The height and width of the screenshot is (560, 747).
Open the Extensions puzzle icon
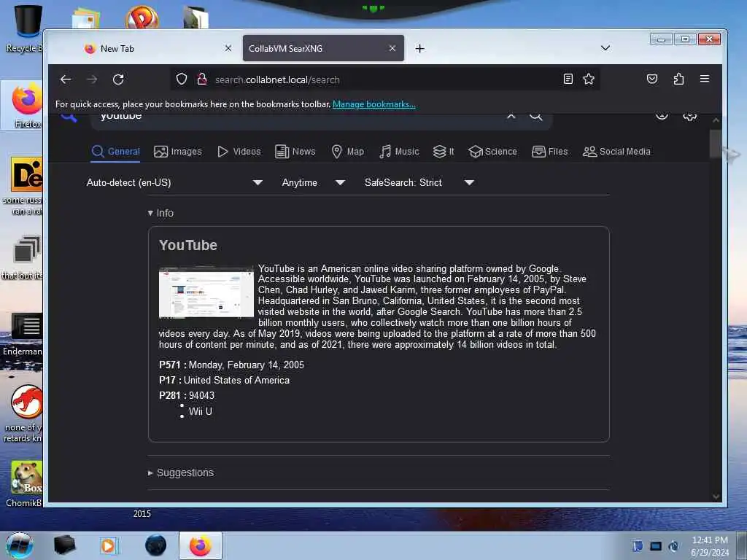tap(678, 79)
